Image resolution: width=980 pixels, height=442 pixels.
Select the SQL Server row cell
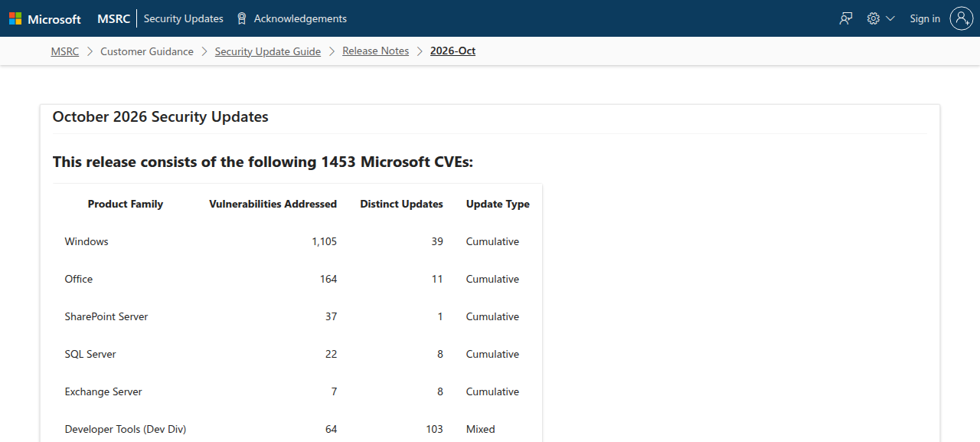click(x=90, y=354)
